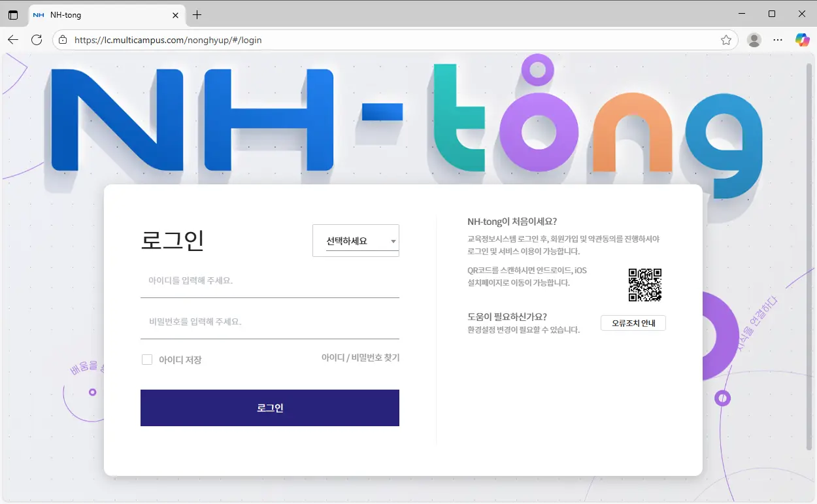Open a new browser tab
Screen dimensions: 817x504
click(197, 14)
